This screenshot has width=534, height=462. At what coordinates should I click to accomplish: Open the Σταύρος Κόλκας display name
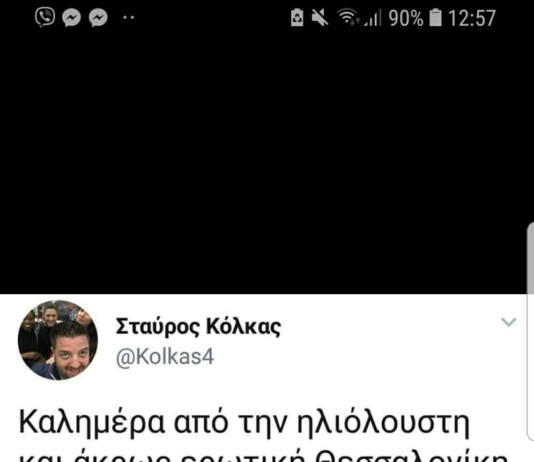(x=198, y=326)
